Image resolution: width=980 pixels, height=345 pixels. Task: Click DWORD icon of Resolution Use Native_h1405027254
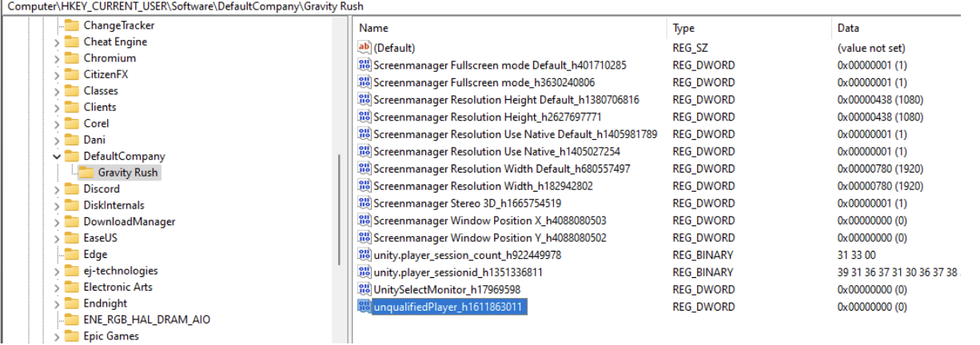(365, 152)
